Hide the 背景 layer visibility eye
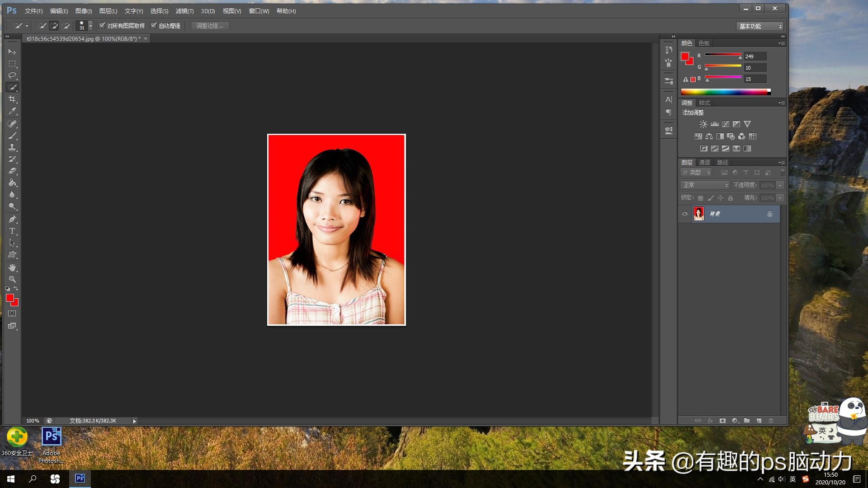Image resolution: width=868 pixels, height=488 pixels. [685, 214]
